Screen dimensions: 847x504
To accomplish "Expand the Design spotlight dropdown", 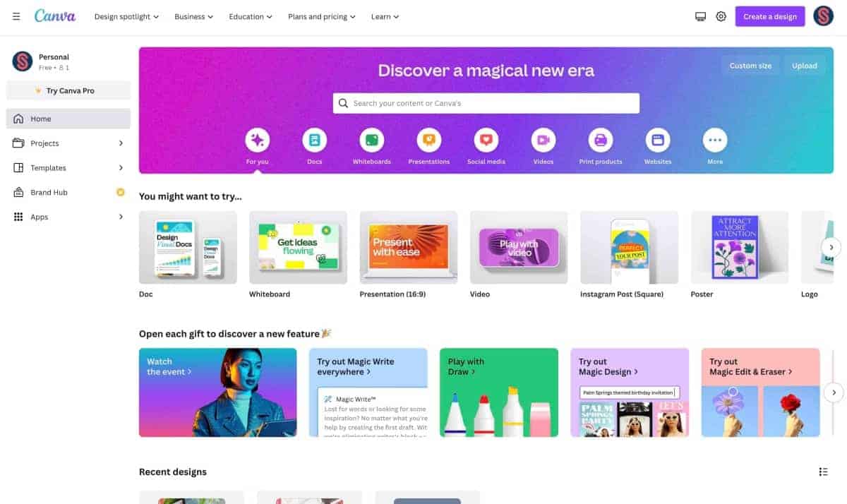I will [x=126, y=16].
